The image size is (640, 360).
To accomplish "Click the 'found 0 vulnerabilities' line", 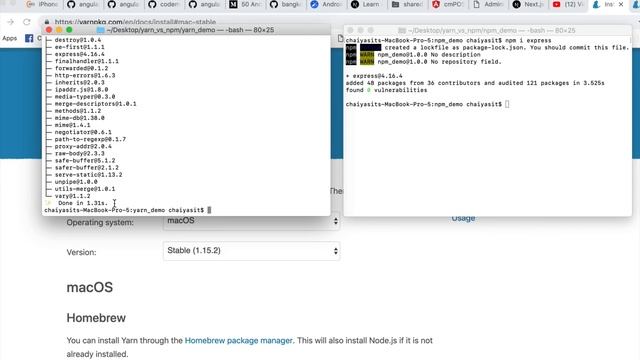I will coord(387,90).
